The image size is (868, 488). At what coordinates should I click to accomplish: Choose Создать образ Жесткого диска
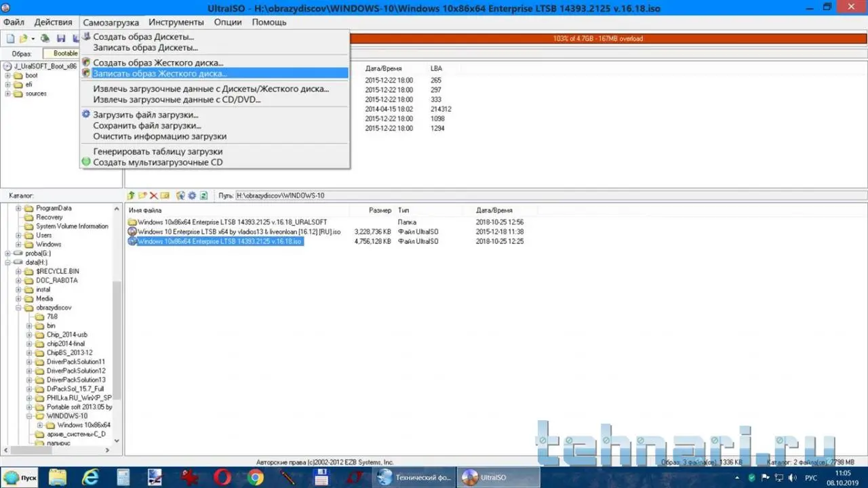[214, 63]
